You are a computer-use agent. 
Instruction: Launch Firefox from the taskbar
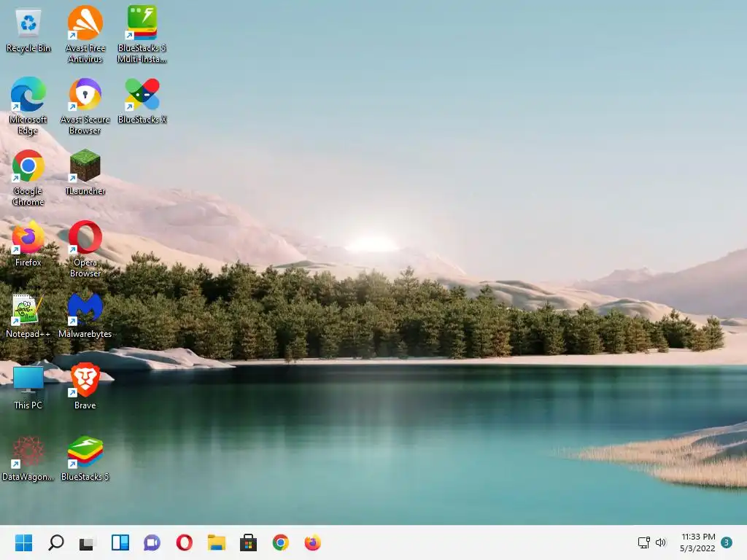tap(312, 542)
